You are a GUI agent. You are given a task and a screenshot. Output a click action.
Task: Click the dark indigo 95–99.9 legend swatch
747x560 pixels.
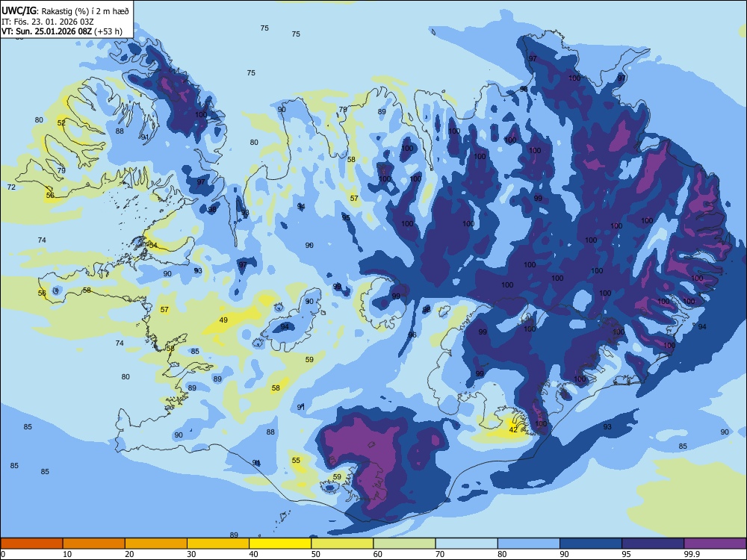pyautogui.click(x=653, y=544)
